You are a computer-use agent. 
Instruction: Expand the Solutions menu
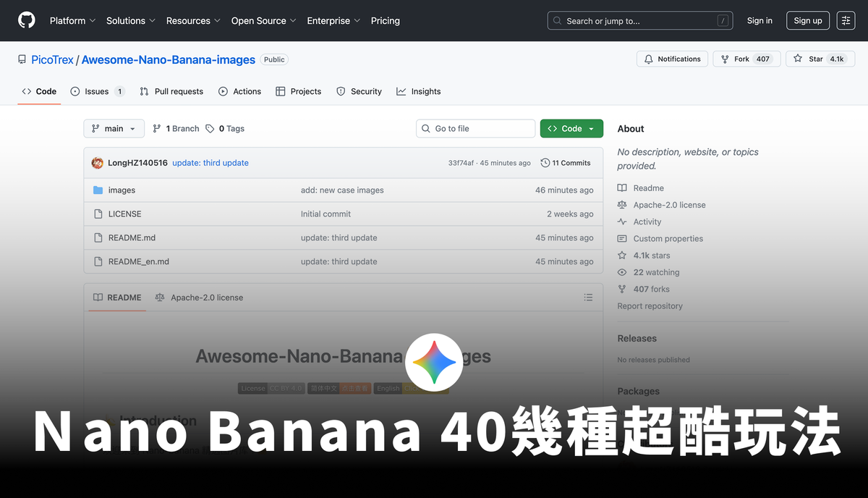tap(130, 21)
